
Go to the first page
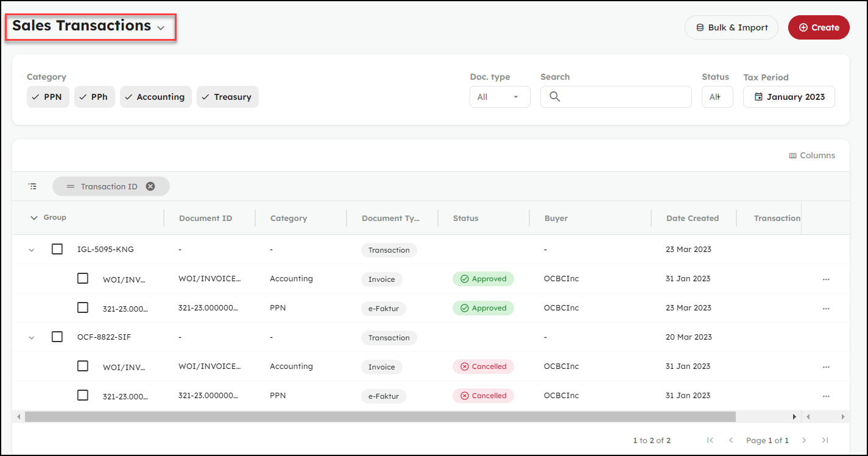tap(710, 440)
